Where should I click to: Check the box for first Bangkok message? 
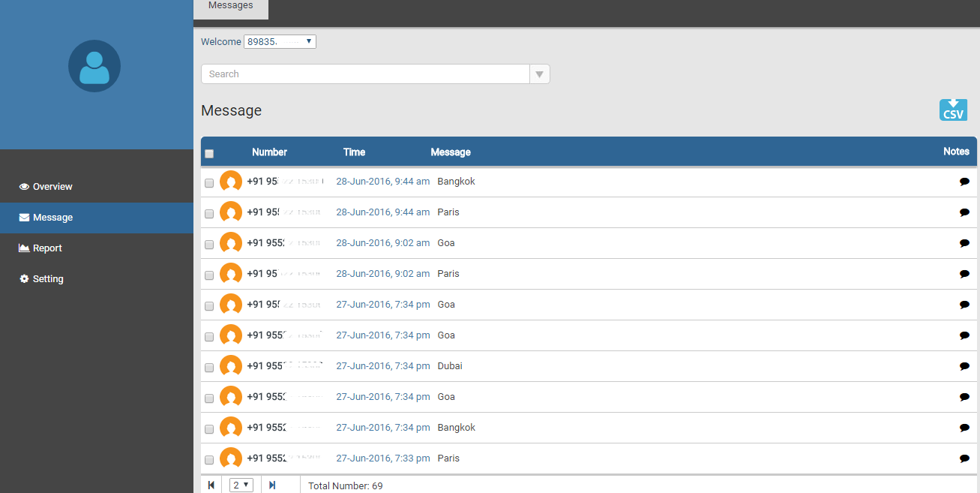tap(209, 183)
